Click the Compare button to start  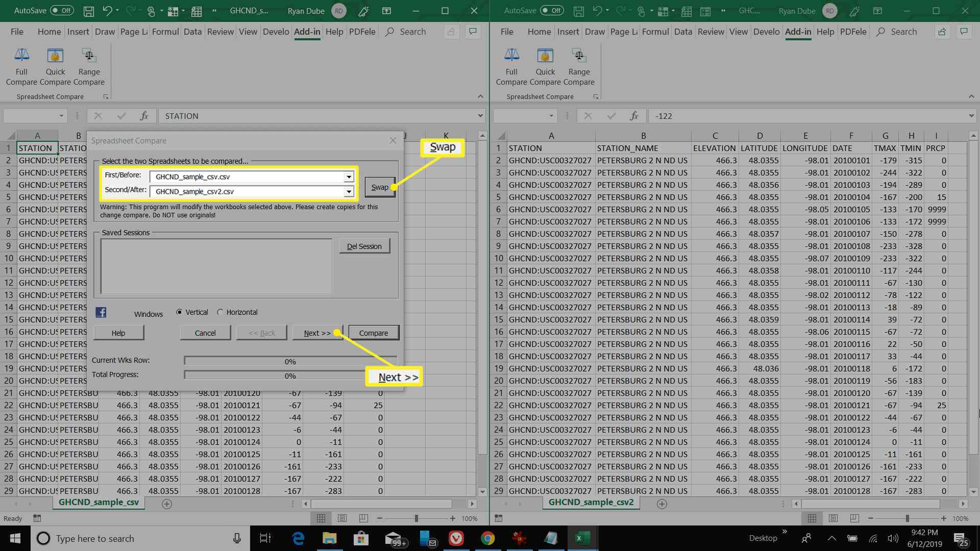pos(372,333)
